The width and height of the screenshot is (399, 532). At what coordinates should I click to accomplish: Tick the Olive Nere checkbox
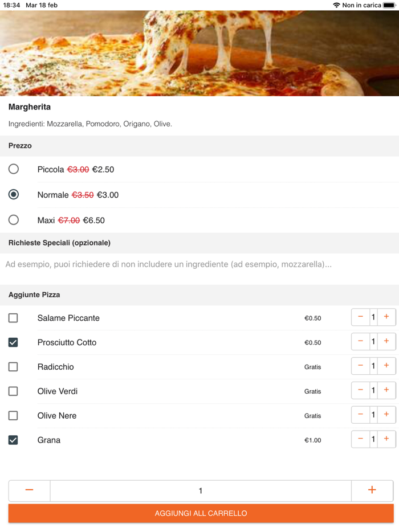(x=13, y=416)
